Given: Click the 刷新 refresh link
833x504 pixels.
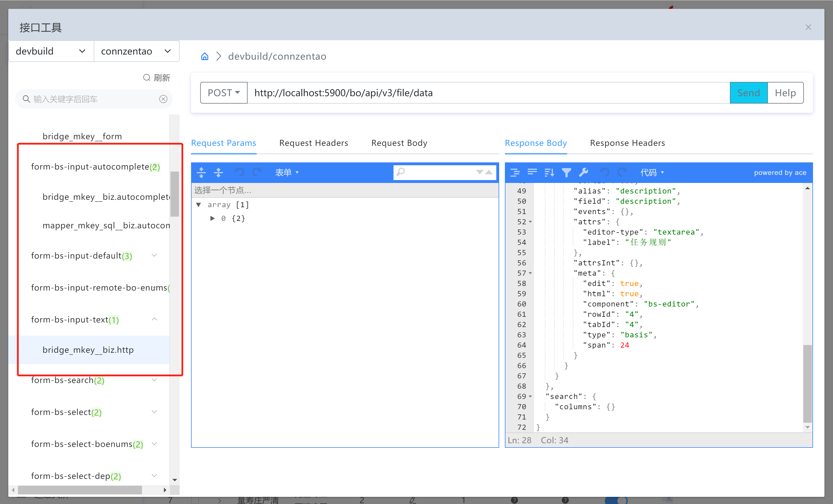Looking at the screenshot, I should pyautogui.click(x=162, y=78).
